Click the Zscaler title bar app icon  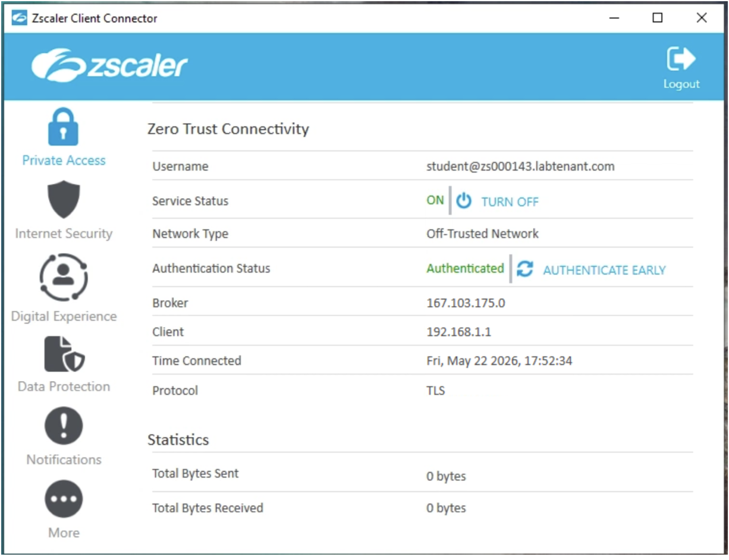click(20, 18)
